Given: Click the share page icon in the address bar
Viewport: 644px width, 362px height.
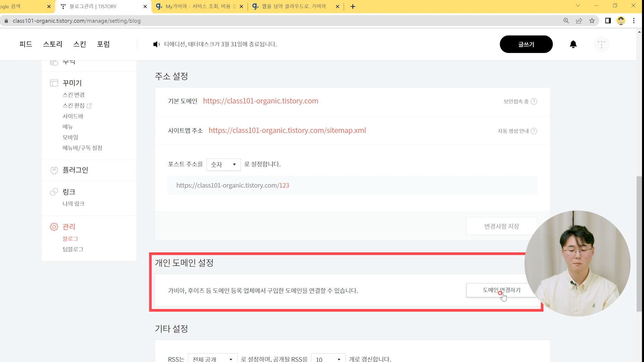Looking at the screenshot, I should point(579,21).
